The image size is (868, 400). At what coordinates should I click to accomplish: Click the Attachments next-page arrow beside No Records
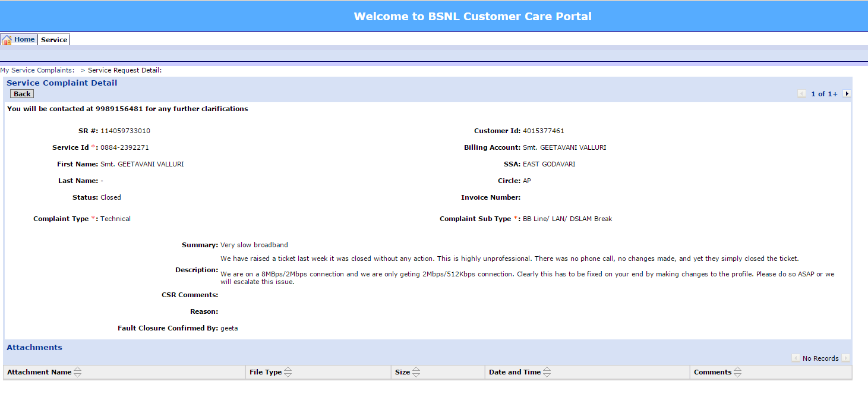coord(846,358)
